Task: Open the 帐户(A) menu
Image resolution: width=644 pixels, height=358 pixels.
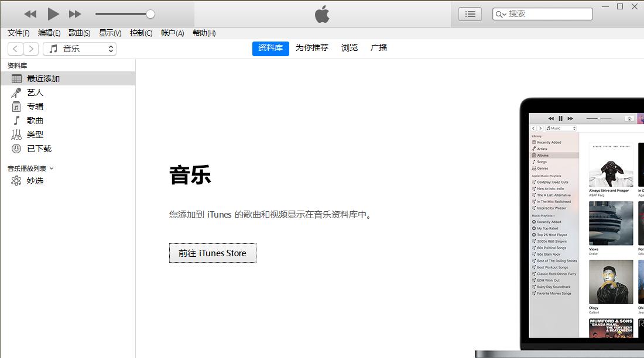Action: [173, 33]
